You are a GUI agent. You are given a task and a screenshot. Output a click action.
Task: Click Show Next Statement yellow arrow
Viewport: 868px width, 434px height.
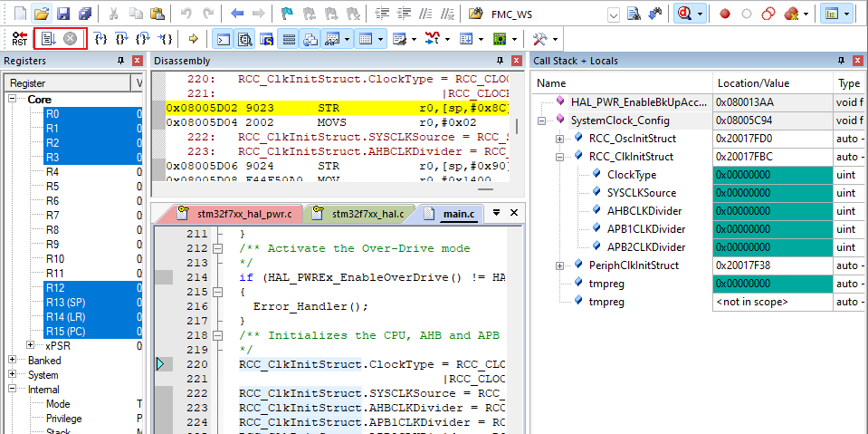click(193, 39)
